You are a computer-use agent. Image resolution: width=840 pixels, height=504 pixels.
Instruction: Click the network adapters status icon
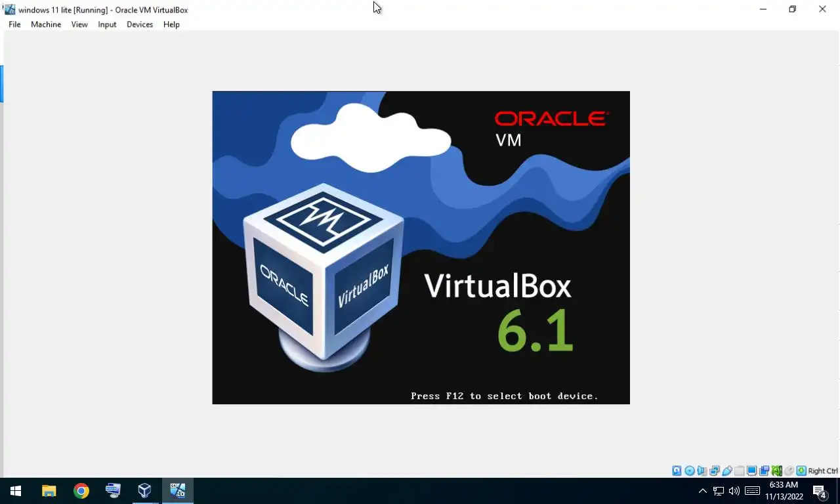click(x=715, y=471)
